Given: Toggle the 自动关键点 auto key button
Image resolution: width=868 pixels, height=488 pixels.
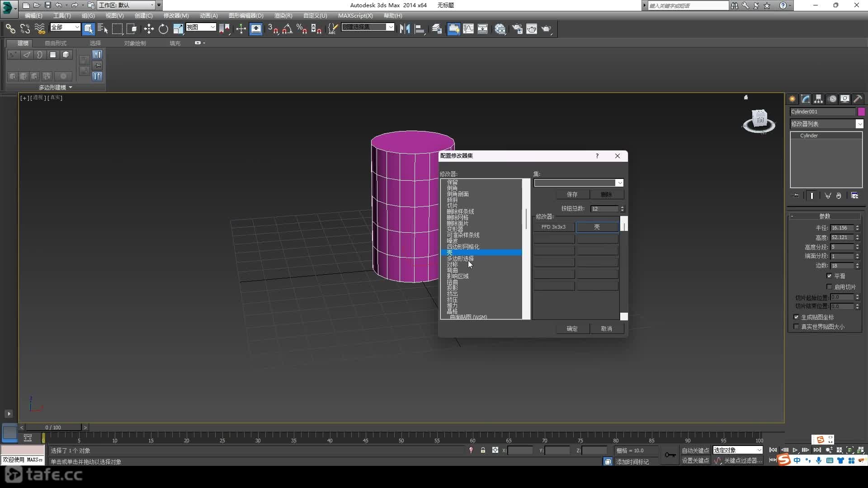Looking at the screenshot, I should [x=695, y=450].
